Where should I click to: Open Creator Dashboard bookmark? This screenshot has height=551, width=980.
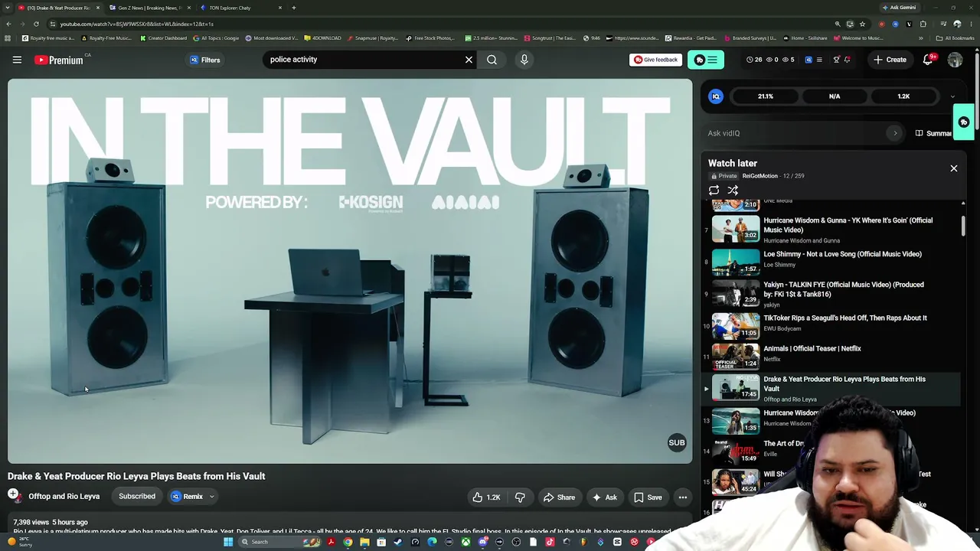coord(163,38)
